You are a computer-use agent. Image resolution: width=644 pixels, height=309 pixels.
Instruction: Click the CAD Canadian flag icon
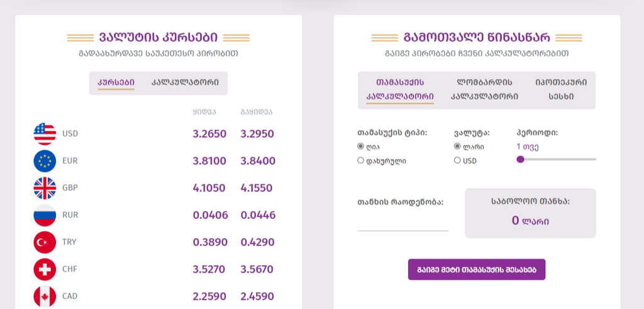coord(45,296)
